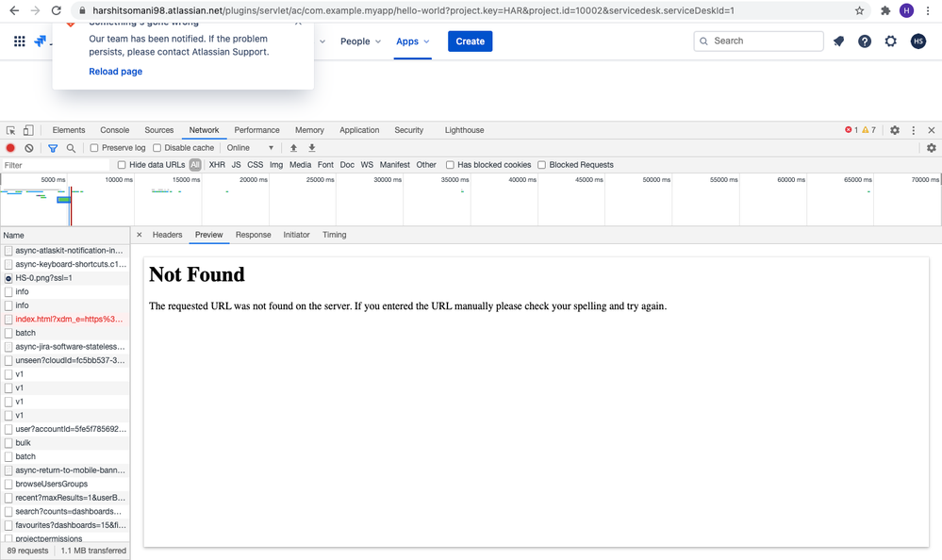Check Blocked Requests
Screen dimensions: 942x560
point(541,165)
